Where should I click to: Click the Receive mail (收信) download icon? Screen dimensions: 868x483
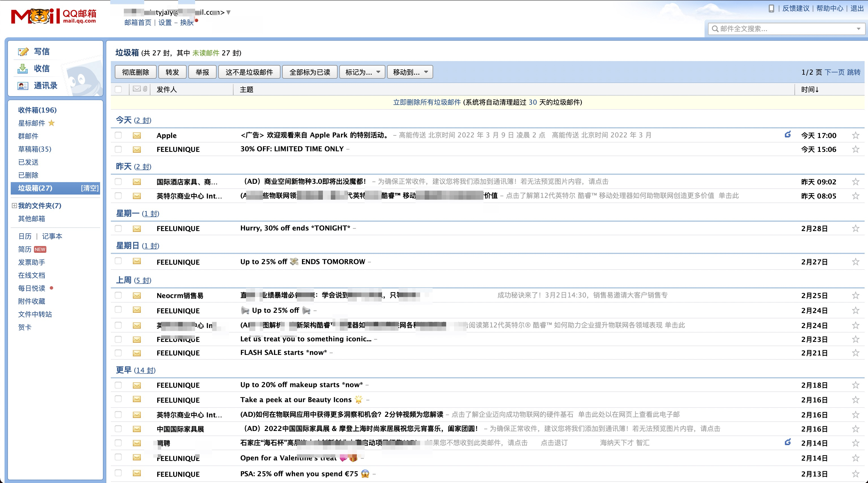click(23, 68)
